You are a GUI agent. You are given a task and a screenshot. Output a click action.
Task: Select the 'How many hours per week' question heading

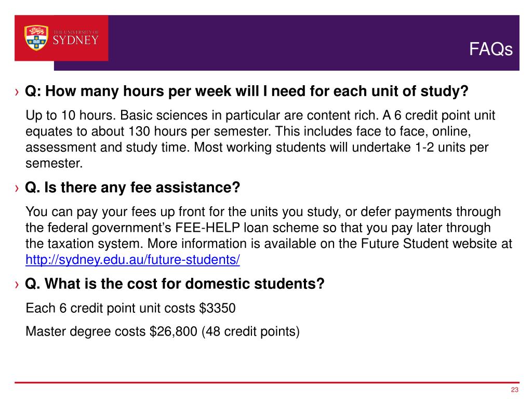click(247, 92)
